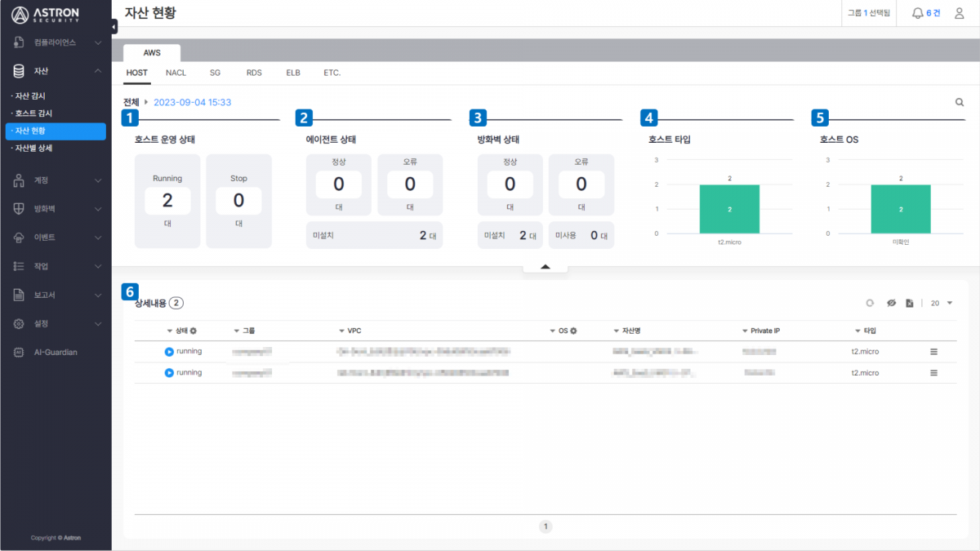Click the 미확인 green bar in 호스트 OS
The image size is (980, 551).
[x=901, y=209]
